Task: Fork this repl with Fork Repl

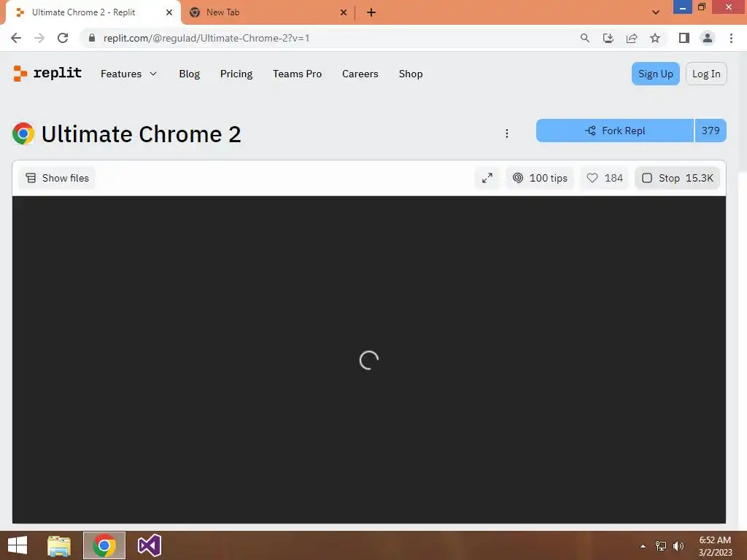Action: (614, 131)
